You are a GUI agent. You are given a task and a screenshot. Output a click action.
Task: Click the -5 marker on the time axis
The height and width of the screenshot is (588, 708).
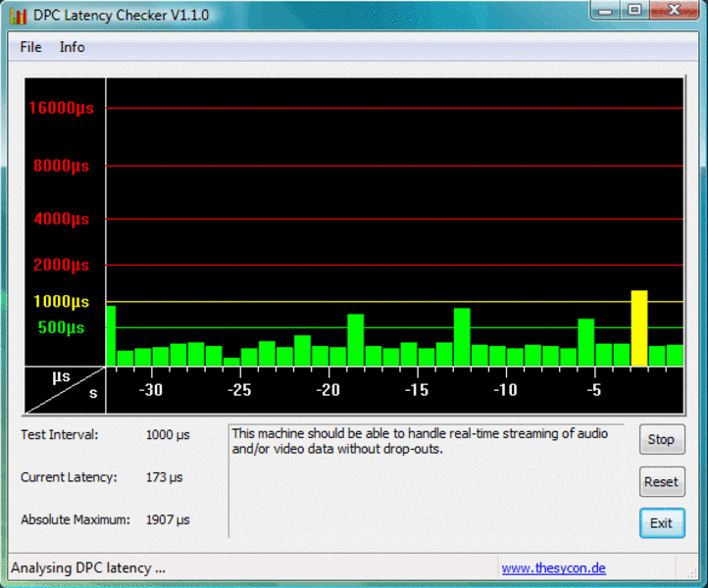[x=593, y=390]
